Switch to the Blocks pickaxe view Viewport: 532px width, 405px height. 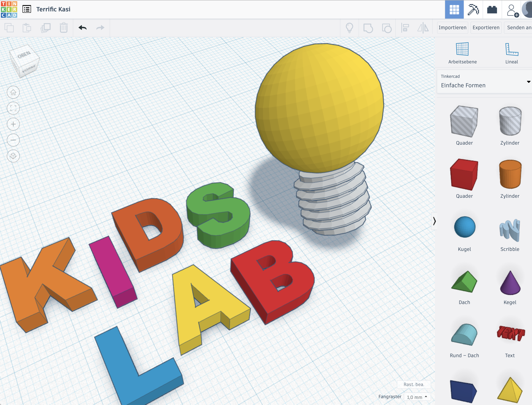coord(473,10)
